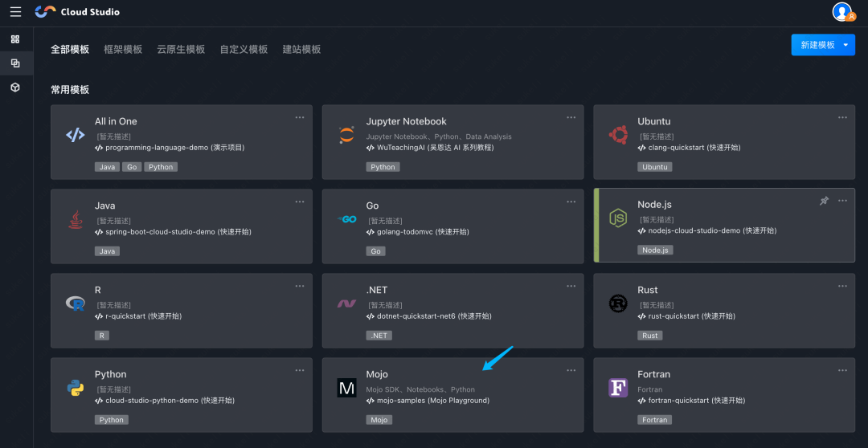Switch to the 框架模板 tab

[x=123, y=50]
